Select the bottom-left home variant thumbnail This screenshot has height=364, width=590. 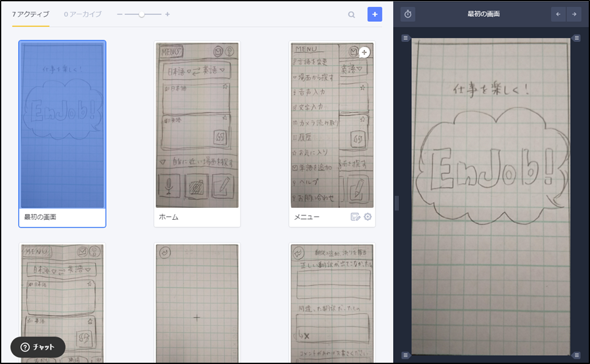click(62, 303)
